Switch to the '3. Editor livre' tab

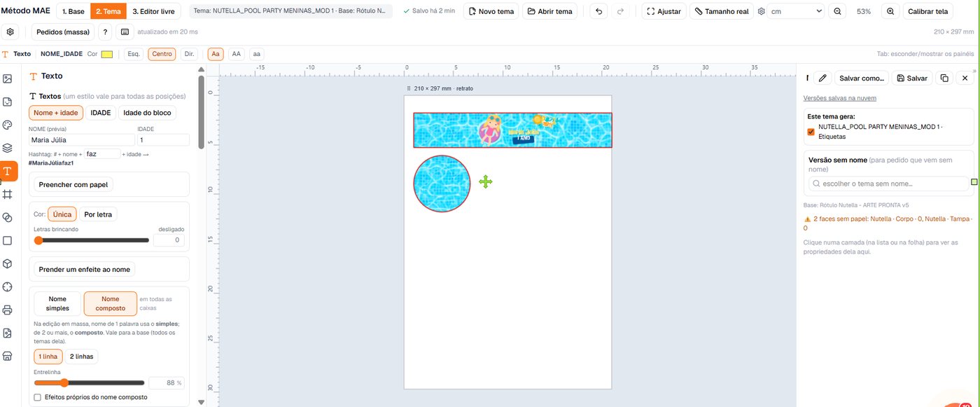pyautogui.click(x=155, y=11)
